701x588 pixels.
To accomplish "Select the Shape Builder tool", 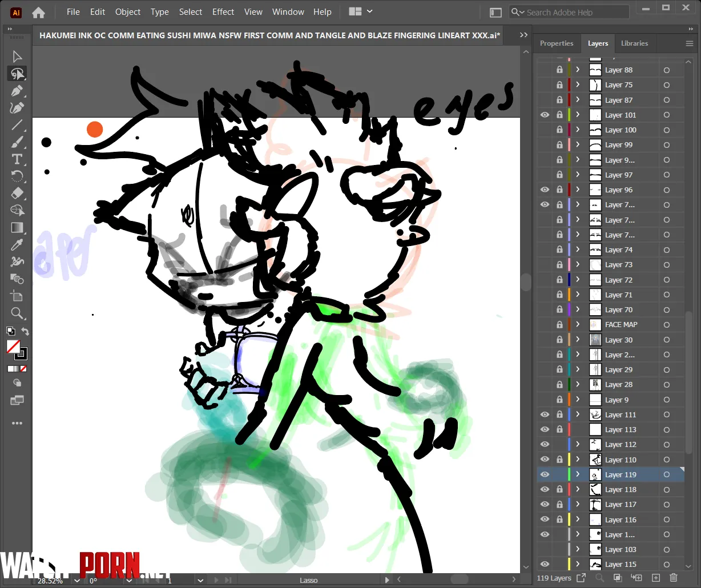I will [17, 210].
